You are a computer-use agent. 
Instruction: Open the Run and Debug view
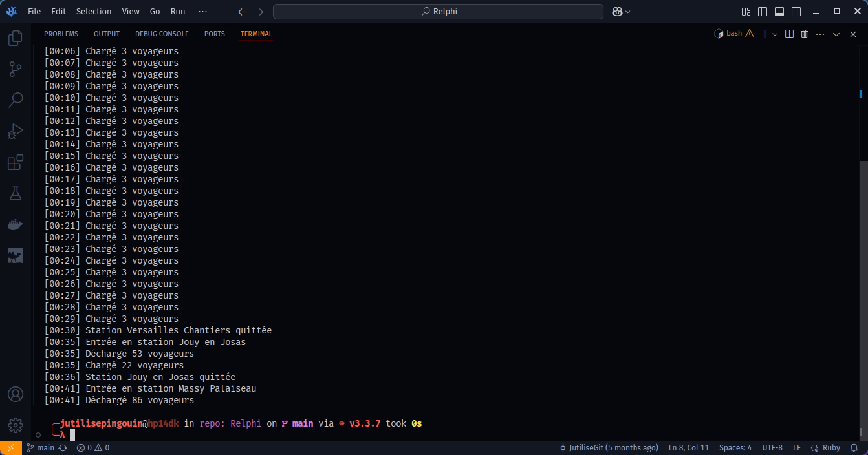click(15, 131)
